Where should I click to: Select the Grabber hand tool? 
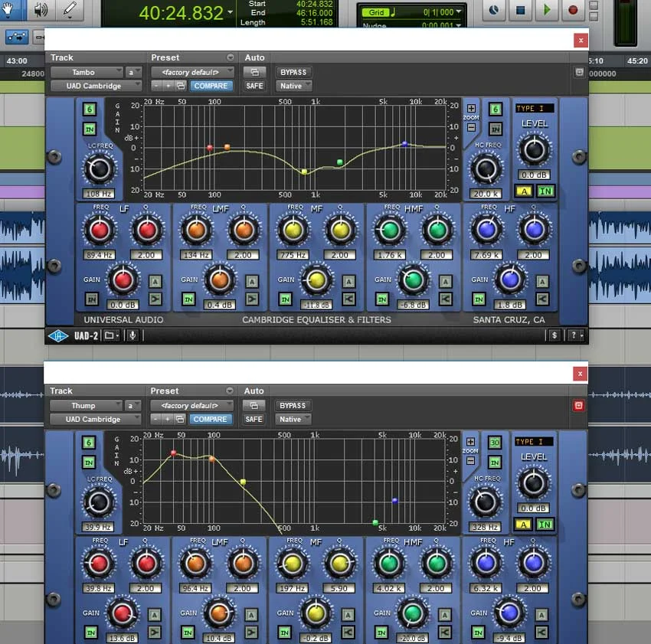[10, 9]
